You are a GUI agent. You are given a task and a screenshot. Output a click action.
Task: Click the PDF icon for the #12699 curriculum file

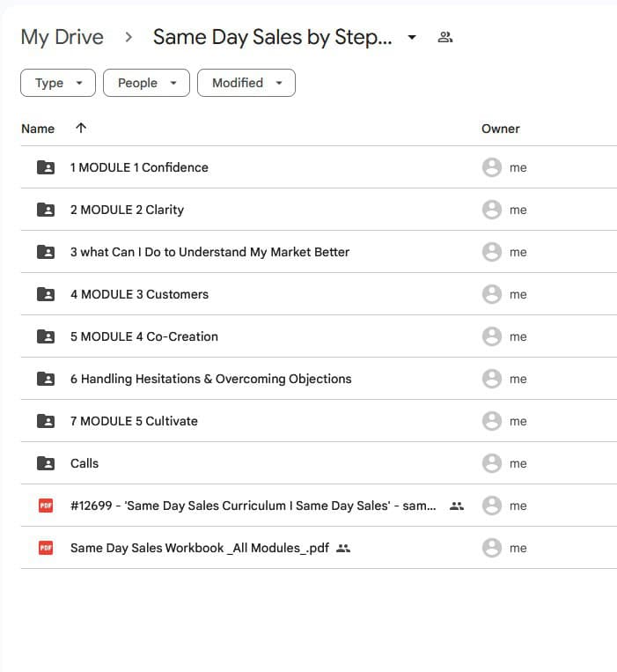pos(46,506)
